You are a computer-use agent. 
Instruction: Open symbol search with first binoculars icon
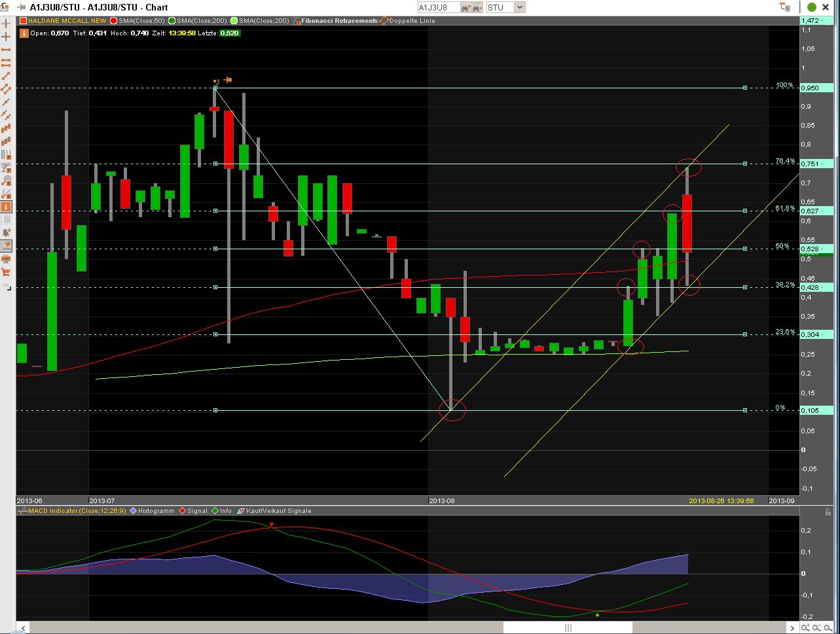tap(466, 7)
